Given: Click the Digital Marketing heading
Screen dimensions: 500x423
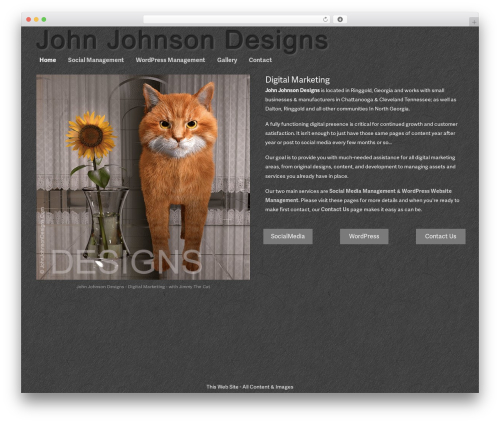Looking at the screenshot, I should point(297,80).
